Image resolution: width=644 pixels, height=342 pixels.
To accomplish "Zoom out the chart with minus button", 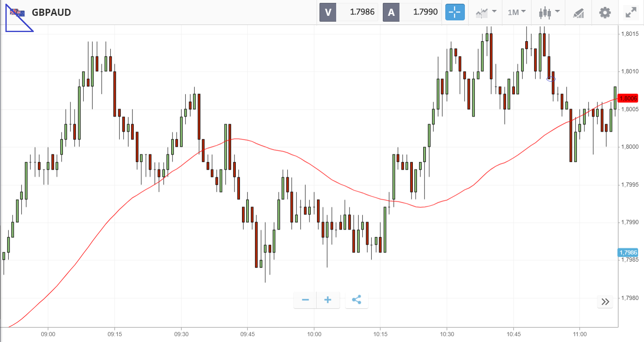I will 305,300.
